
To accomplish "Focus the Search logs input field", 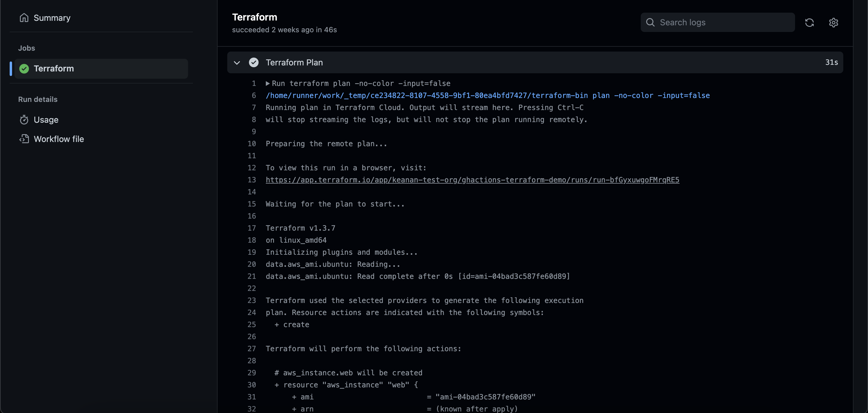I will point(725,23).
